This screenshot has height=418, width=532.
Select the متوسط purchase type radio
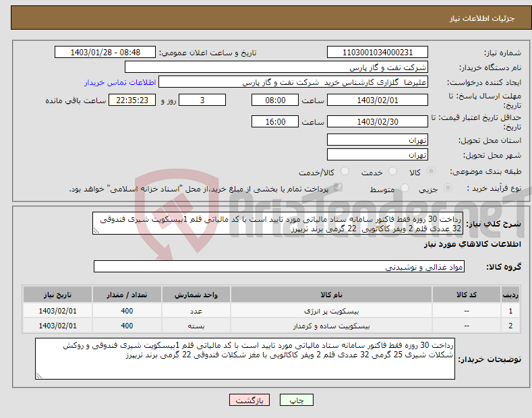point(405,188)
